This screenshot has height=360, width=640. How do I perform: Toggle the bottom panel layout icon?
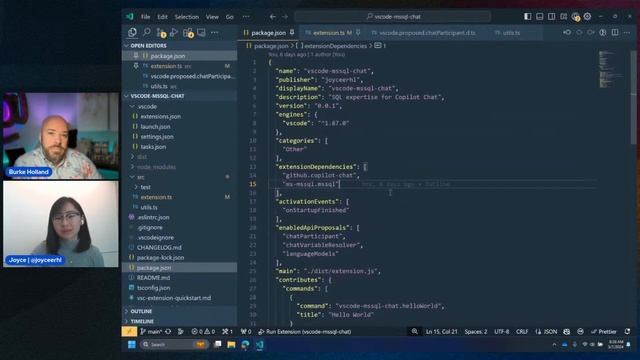coord(540,16)
